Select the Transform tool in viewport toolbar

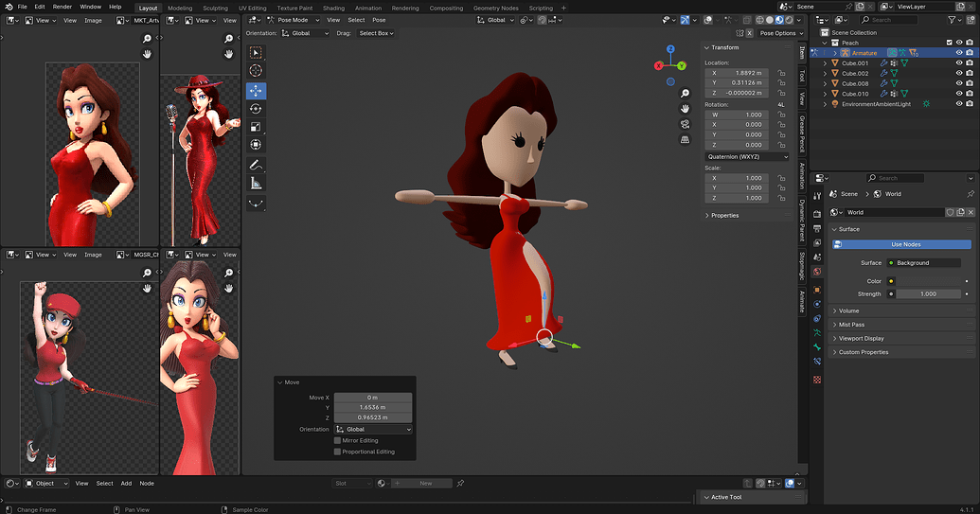pyautogui.click(x=256, y=145)
